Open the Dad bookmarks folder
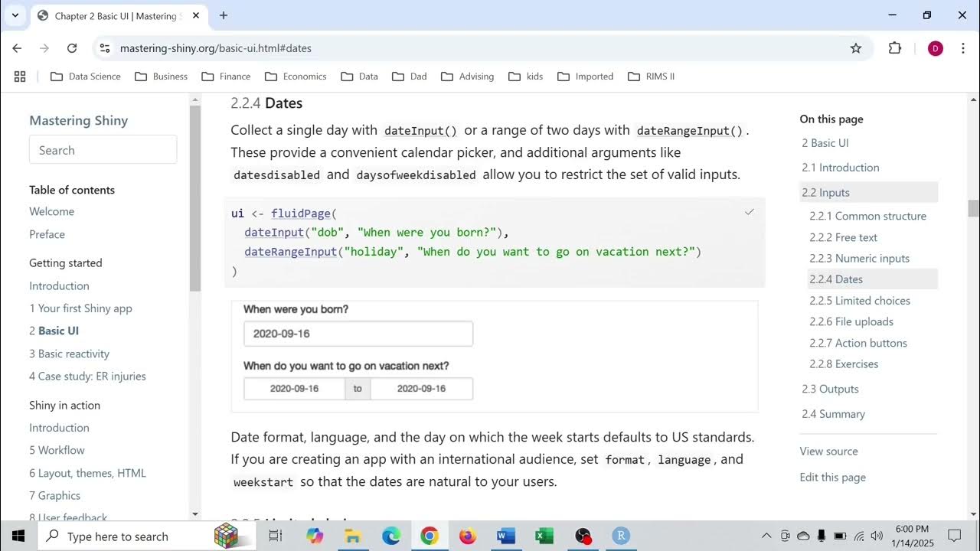980x551 pixels. (x=409, y=77)
